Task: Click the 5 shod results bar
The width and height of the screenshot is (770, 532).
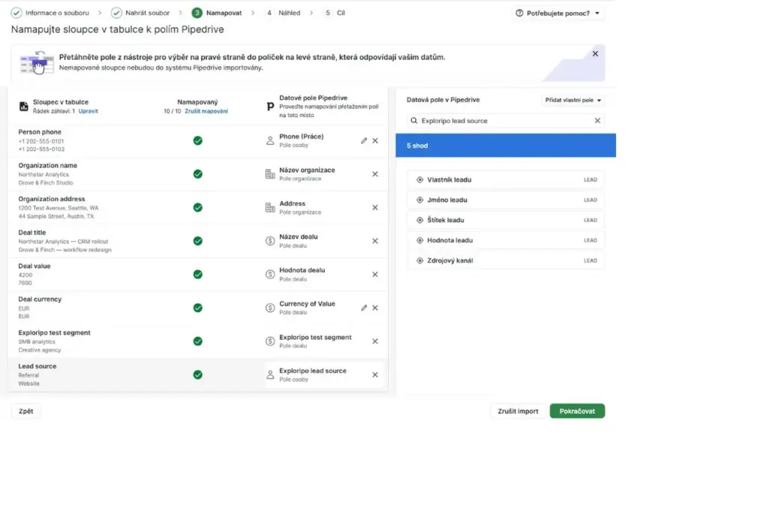Action: [x=506, y=146]
